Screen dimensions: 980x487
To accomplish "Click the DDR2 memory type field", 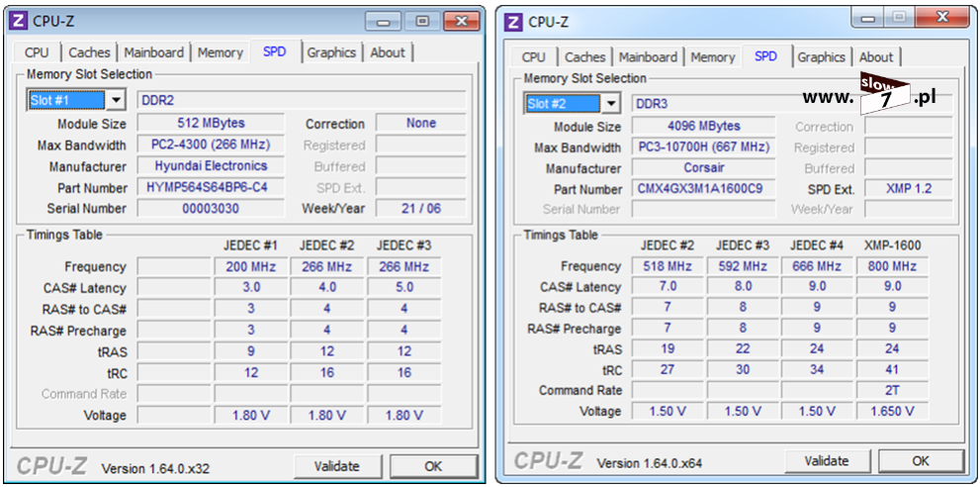I will pos(302,100).
